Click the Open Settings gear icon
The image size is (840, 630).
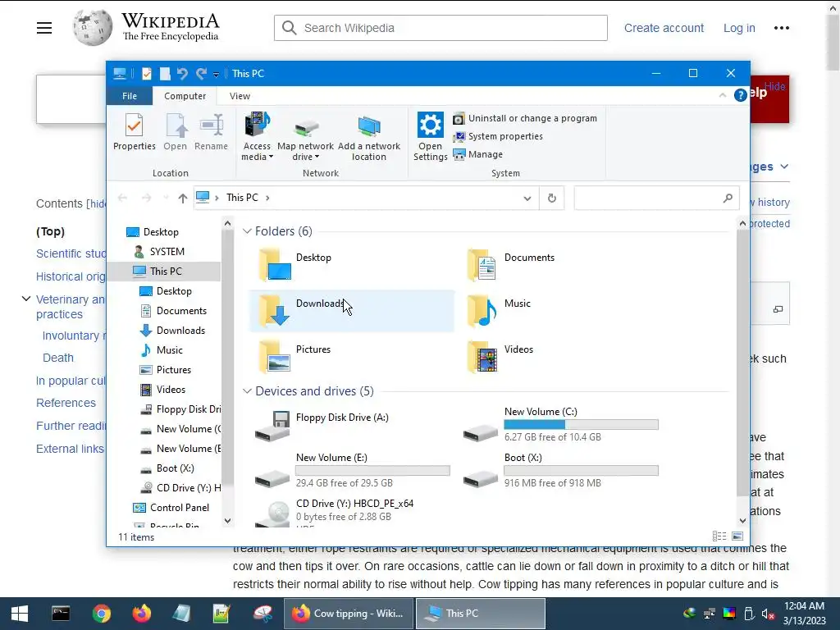coord(430,125)
